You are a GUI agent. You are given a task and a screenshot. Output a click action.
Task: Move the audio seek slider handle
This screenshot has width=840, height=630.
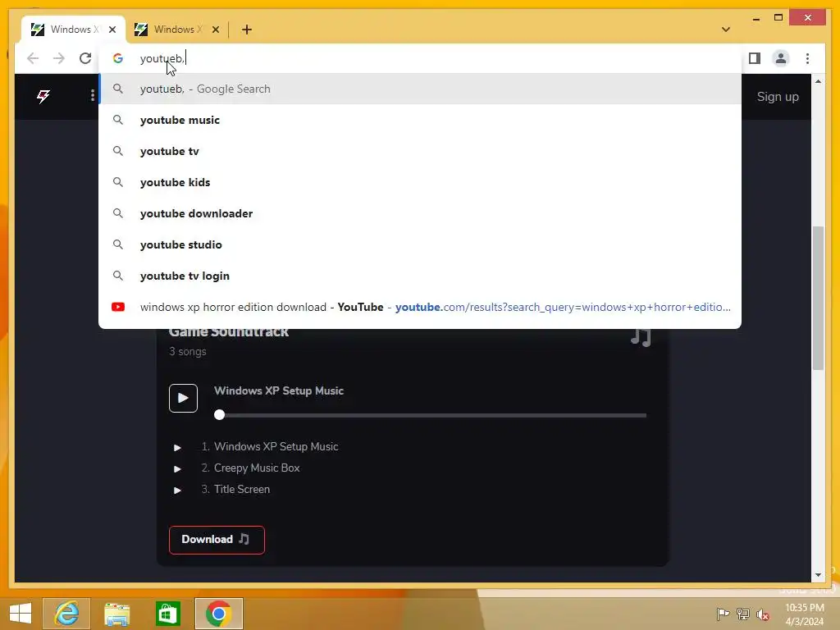[x=219, y=414]
